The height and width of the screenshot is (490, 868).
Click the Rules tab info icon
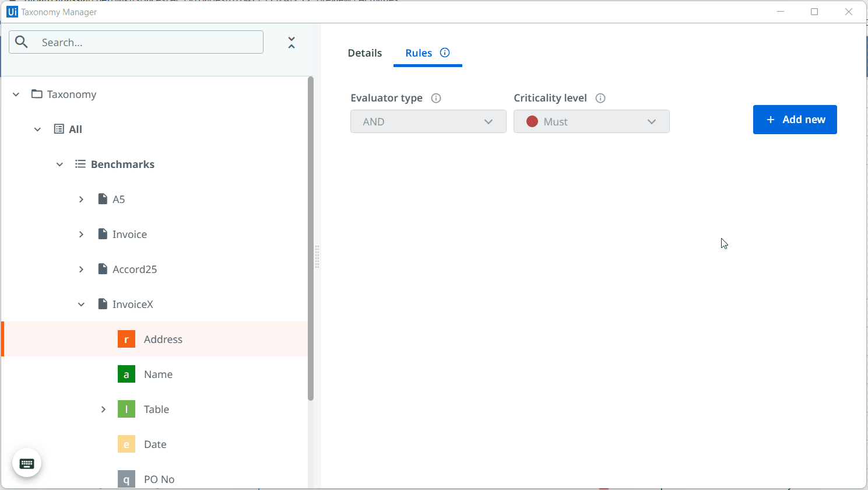(x=445, y=52)
